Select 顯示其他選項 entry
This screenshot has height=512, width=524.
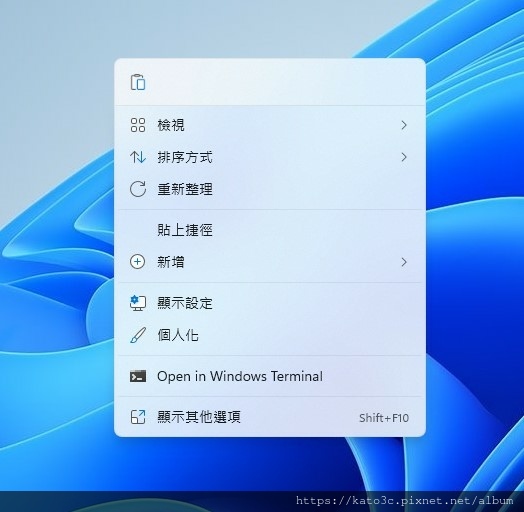(270, 417)
